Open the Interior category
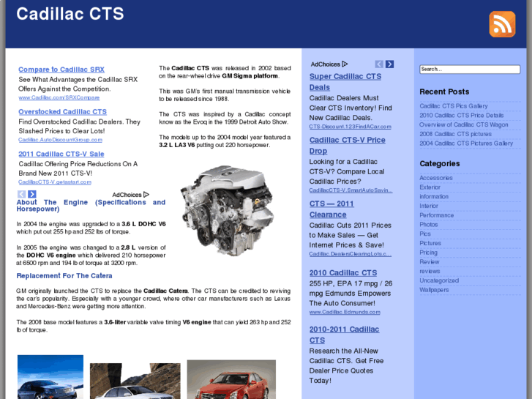Screen dimensions: 532x399 (429, 206)
